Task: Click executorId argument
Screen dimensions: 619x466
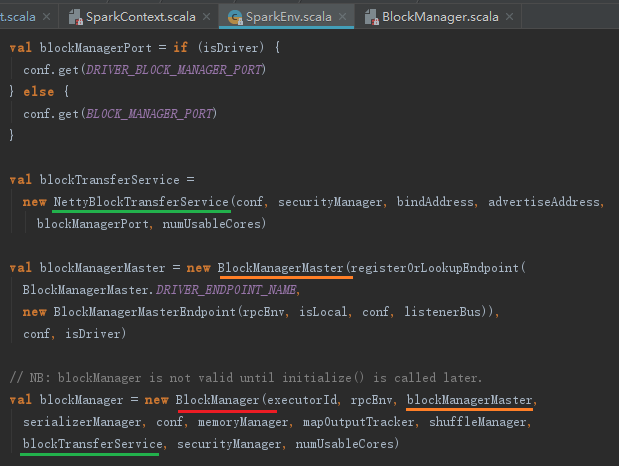Action: [x=302, y=400]
